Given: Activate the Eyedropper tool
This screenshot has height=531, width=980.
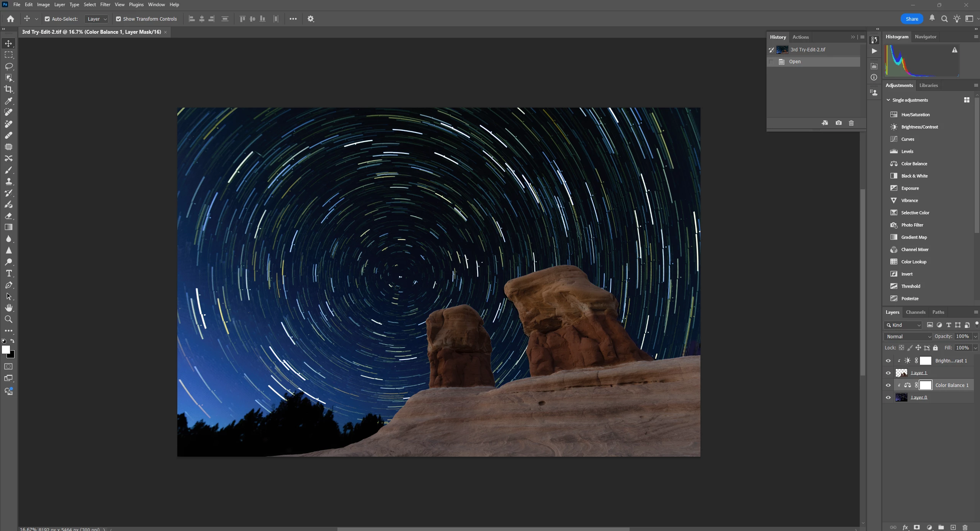Looking at the screenshot, I should click(x=8, y=101).
